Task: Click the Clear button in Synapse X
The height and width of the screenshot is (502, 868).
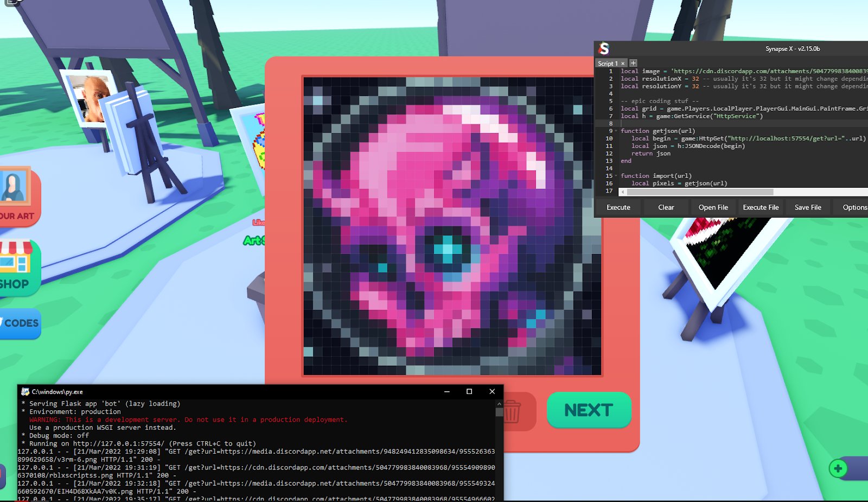Action: [x=666, y=207]
